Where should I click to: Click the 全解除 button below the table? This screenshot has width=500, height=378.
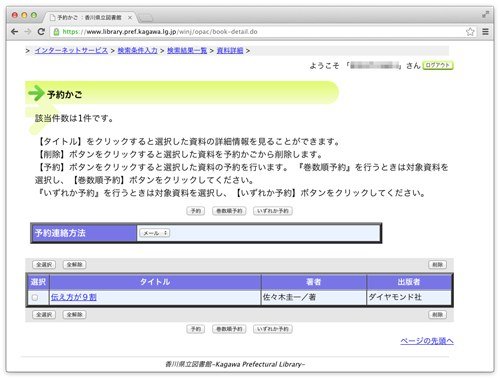(74, 314)
